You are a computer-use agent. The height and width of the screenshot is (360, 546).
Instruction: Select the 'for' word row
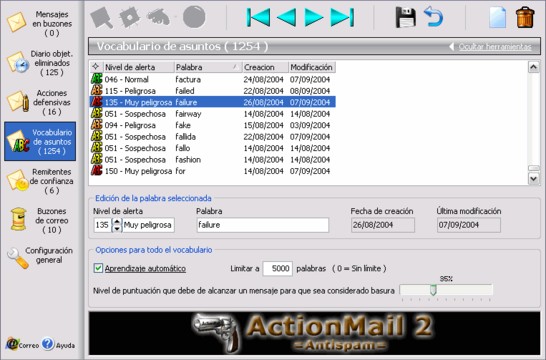coord(213,171)
